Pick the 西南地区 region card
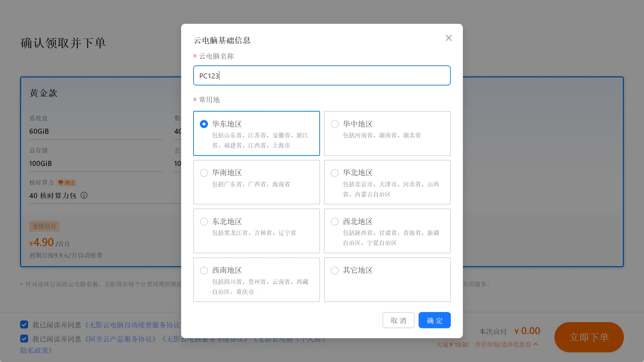 (256, 280)
